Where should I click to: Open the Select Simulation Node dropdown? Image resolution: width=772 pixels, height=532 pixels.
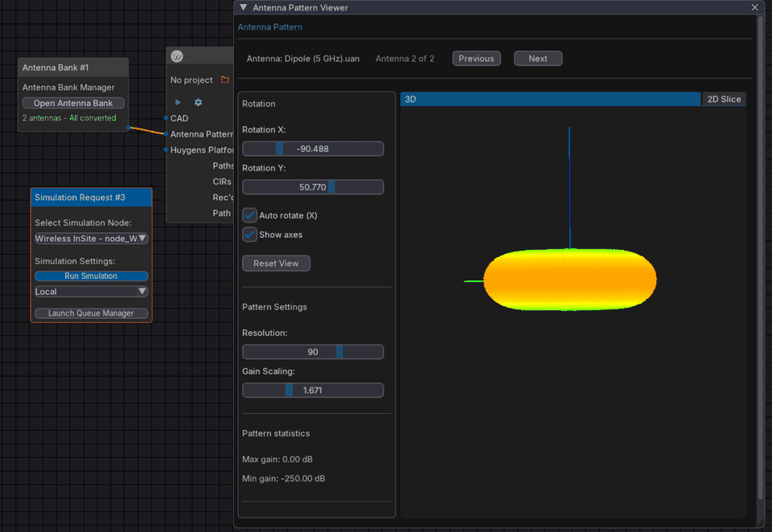(91, 239)
